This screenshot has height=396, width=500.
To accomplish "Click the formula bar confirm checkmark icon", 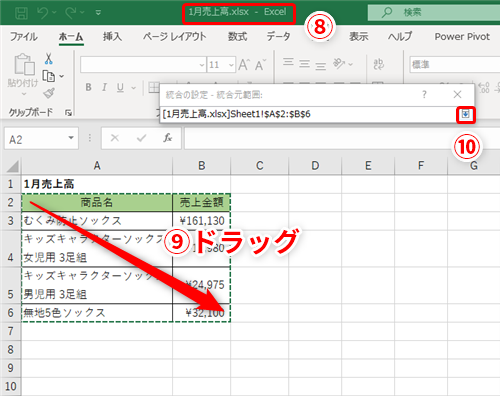I will tap(142, 138).
